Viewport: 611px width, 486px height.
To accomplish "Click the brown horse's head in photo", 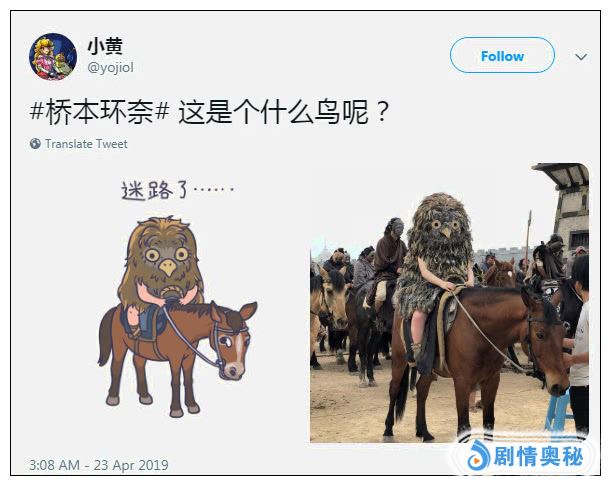I will pos(547,341).
